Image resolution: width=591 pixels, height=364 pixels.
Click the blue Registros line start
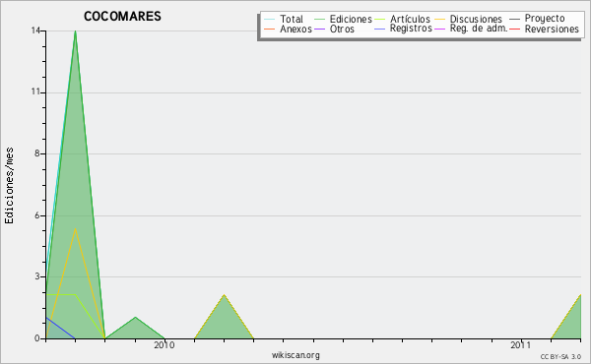(46, 318)
